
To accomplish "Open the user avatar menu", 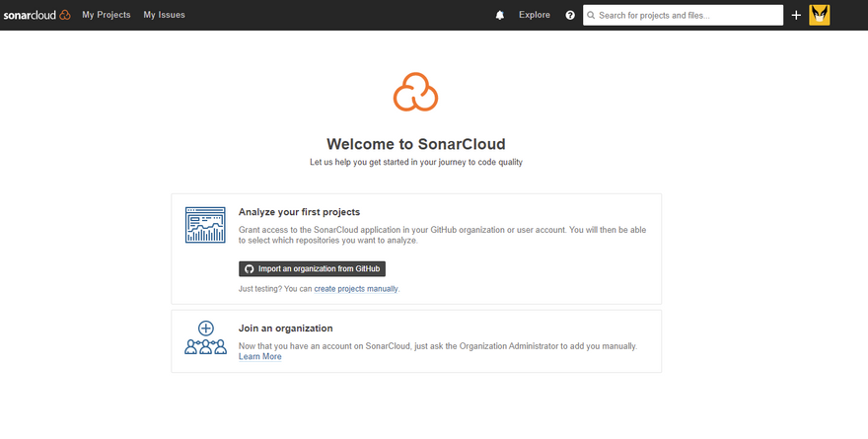I will click(820, 16).
